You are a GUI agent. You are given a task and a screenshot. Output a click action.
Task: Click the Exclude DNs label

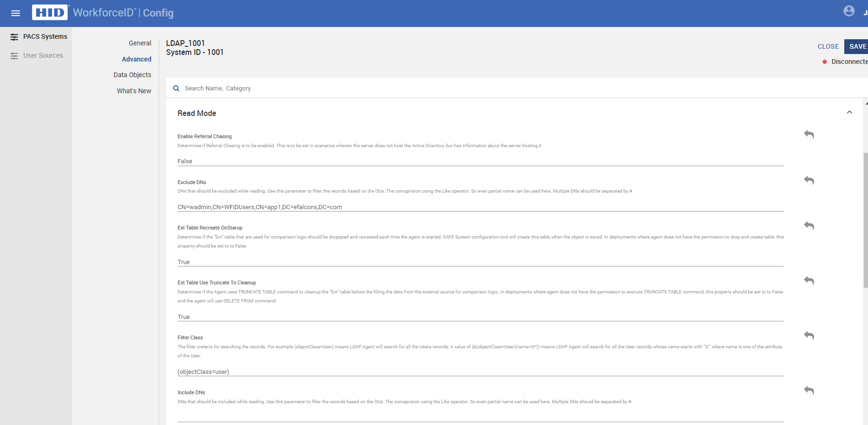[192, 182]
